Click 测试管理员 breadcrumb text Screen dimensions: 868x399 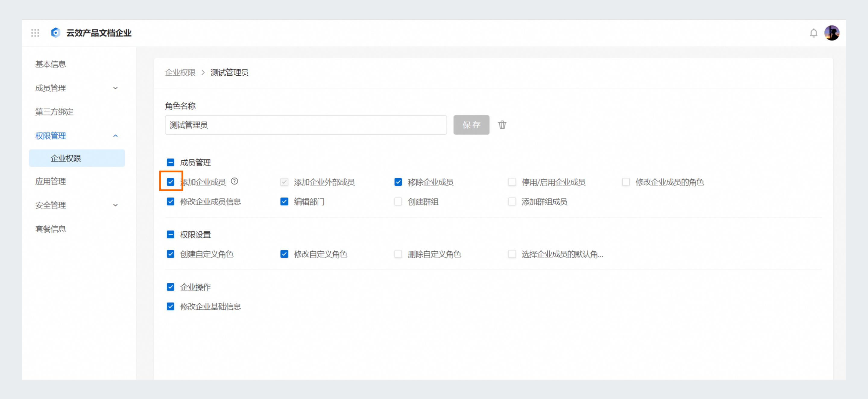tap(229, 72)
